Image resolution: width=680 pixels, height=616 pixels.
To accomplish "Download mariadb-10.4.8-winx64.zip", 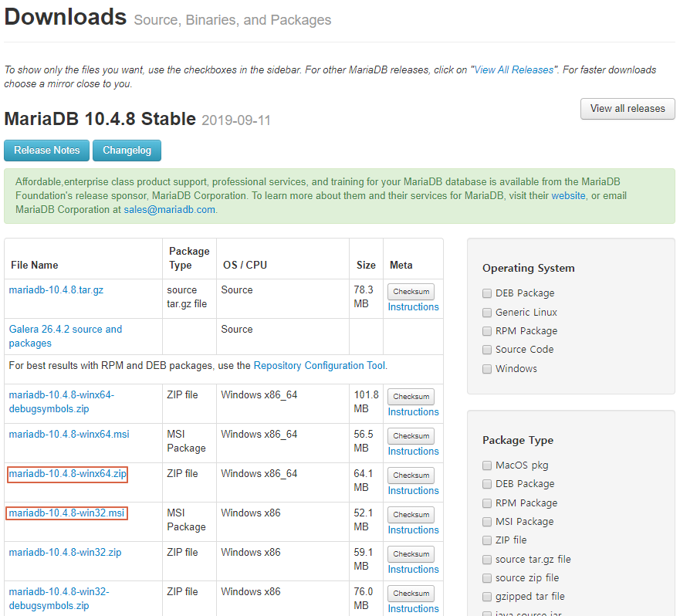I will 68,474.
